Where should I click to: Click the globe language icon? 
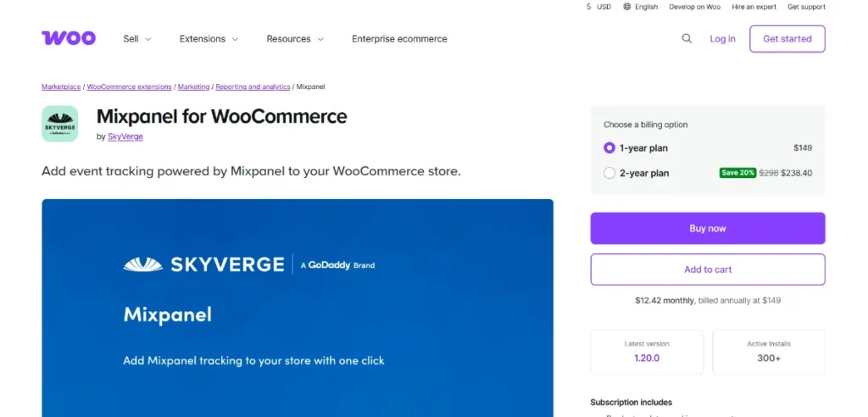(x=627, y=7)
